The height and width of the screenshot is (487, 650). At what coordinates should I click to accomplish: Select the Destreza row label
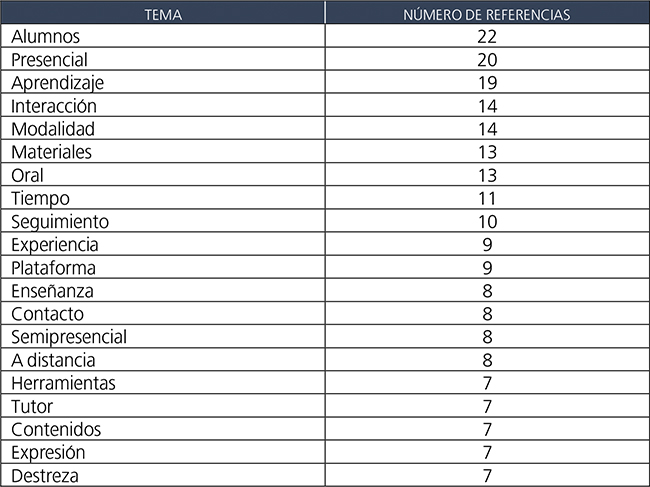45,475
